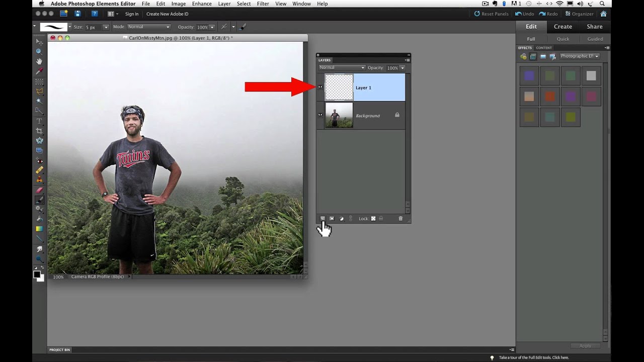Click Create New Adobe ID link

click(x=167, y=14)
